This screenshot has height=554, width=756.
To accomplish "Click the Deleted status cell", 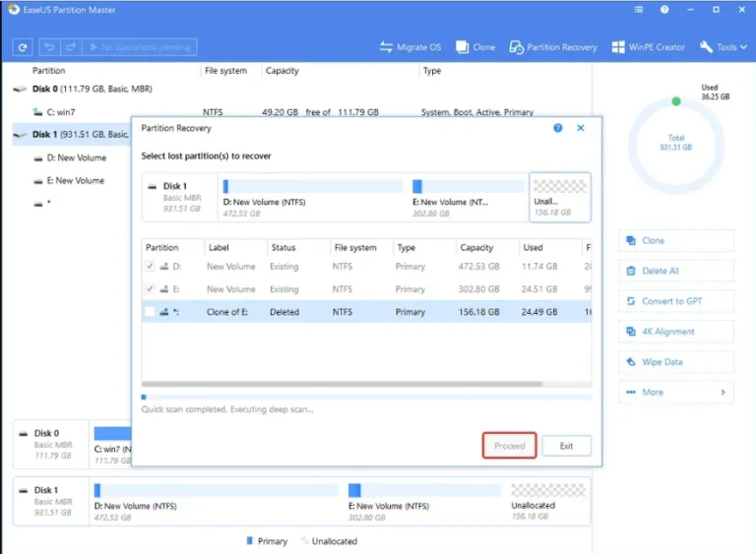I will [284, 312].
